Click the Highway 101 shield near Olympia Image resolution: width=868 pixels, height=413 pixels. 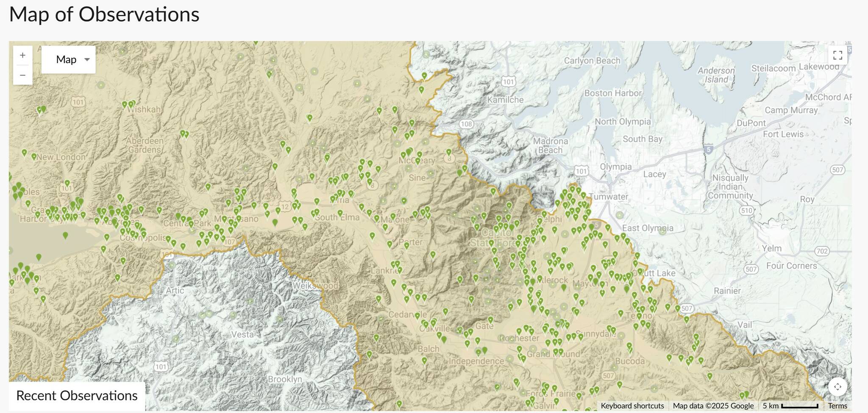click(581, 171)
